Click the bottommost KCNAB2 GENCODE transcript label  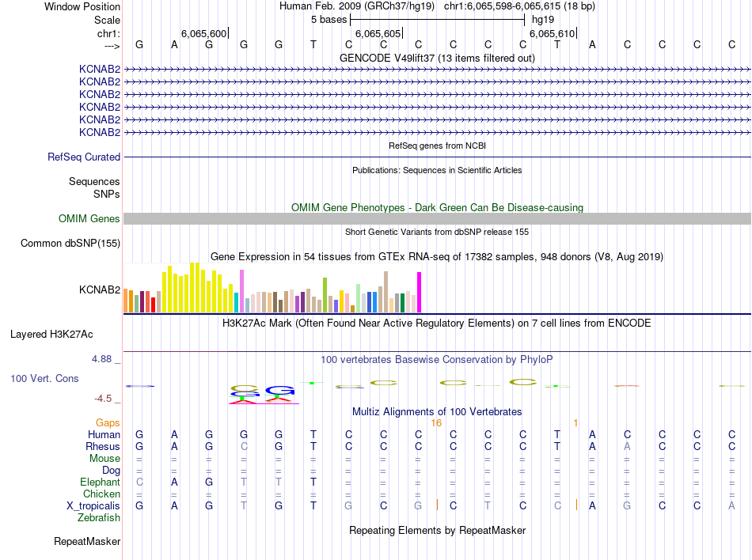pyautogui.click(x=100, y=132)
